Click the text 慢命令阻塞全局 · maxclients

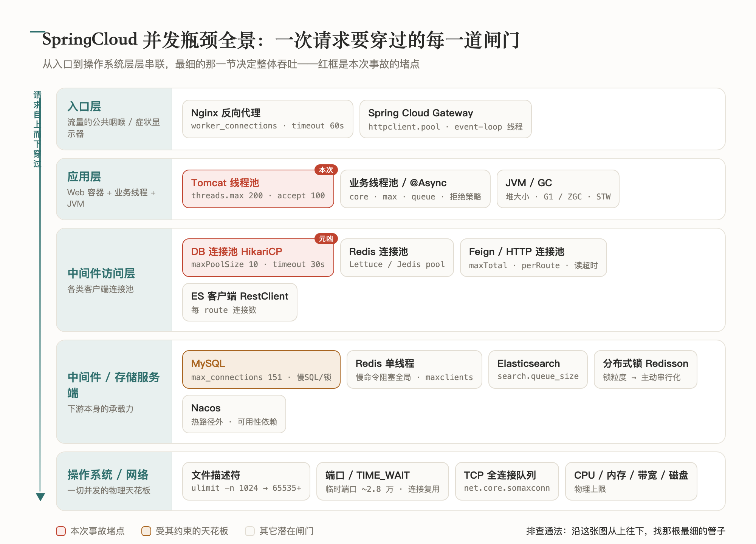(414, 377)
